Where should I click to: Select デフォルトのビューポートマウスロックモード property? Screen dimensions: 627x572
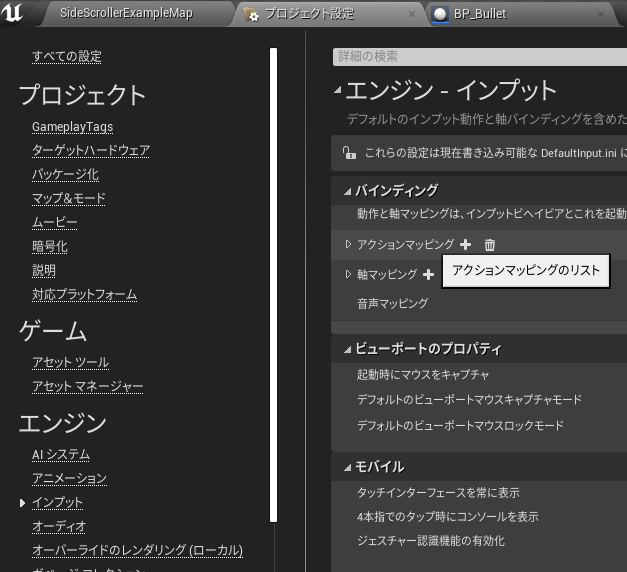point(460,425)
